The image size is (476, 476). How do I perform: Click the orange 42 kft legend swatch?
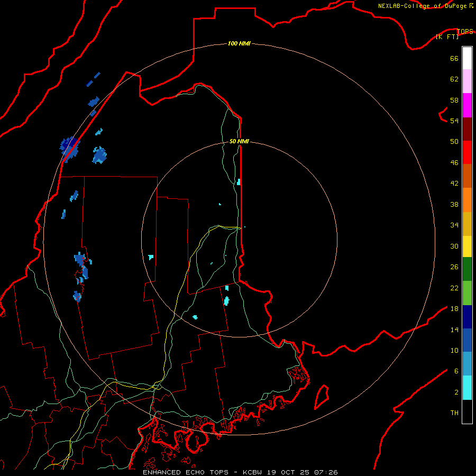[467, 199]
